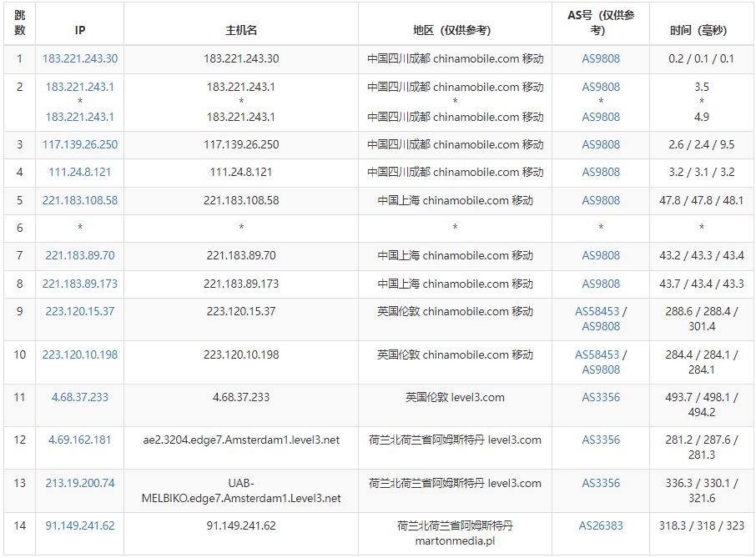Screen dimensions: 756x558
Task: Select time cell 43.7 / 43.4 / 43.3
Action: click(702, 284)
